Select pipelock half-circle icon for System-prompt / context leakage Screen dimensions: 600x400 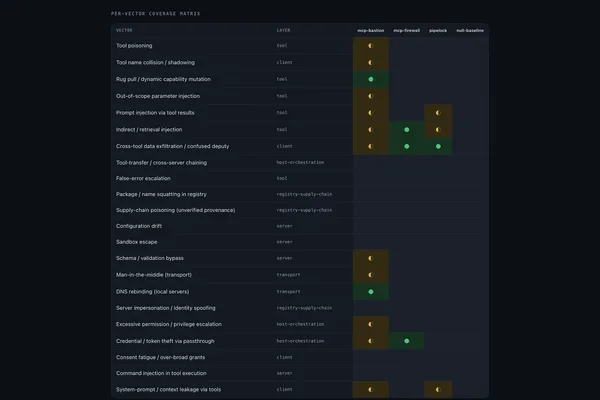(x=438, y=390)
